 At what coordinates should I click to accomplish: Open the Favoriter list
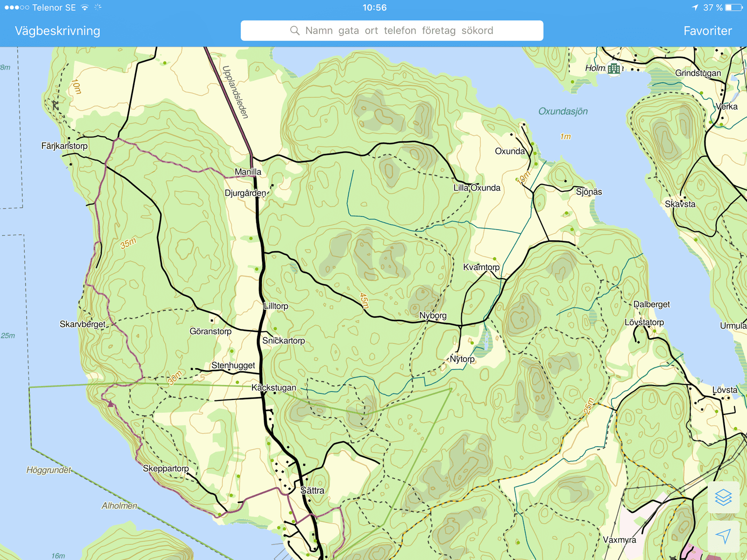[x=707, y=31]
